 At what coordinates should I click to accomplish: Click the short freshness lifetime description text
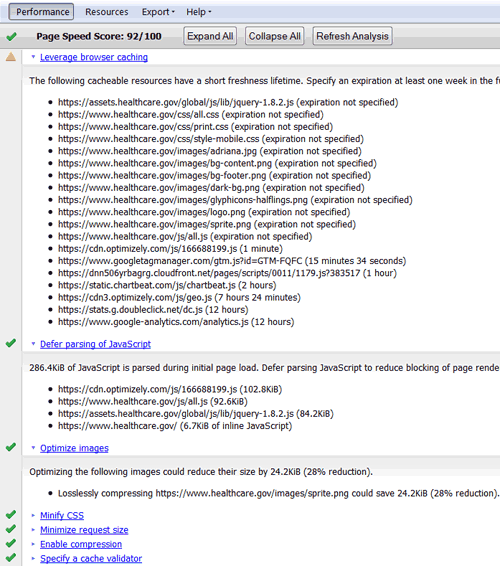pos(264,81)
